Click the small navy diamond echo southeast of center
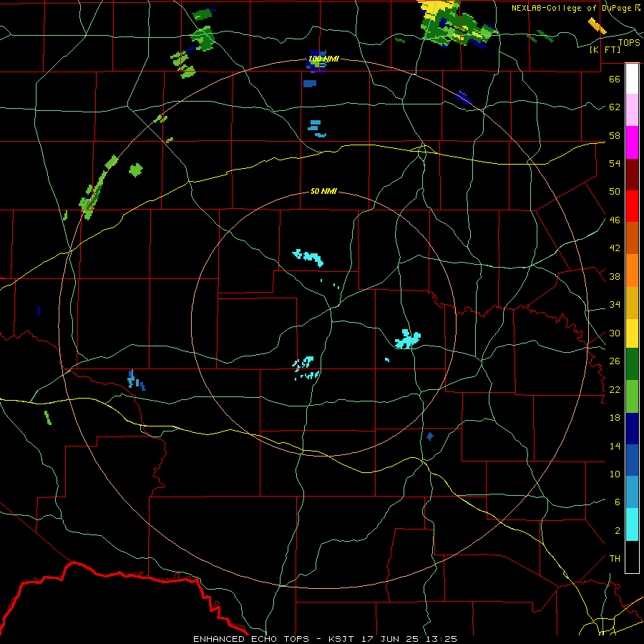Viewport: 644px width, 644px height. click(x=430, y=436)
